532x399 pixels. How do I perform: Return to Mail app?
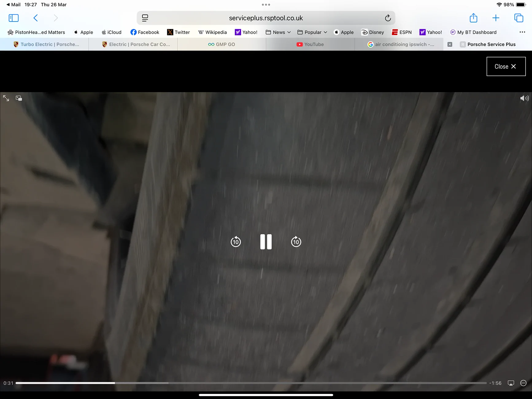[x=13, y=5]
